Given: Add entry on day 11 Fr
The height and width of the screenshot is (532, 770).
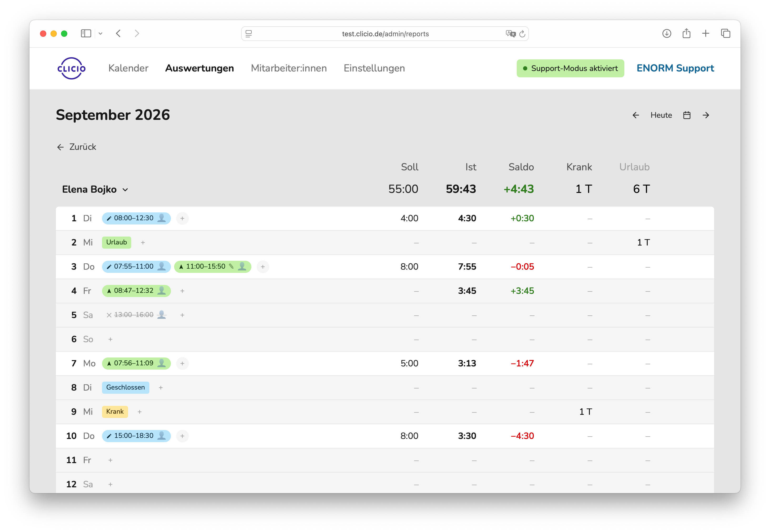Looking at the screenshot, I should pyautogui.click(x=110, y=460).
